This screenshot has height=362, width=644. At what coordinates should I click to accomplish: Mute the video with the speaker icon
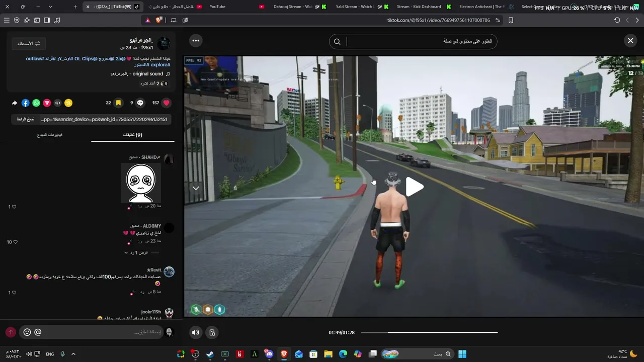tap(196, 332)
